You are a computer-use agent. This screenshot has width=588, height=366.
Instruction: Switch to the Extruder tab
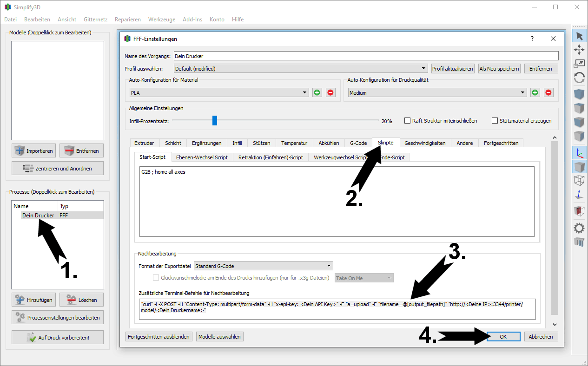tap(145, 143)
